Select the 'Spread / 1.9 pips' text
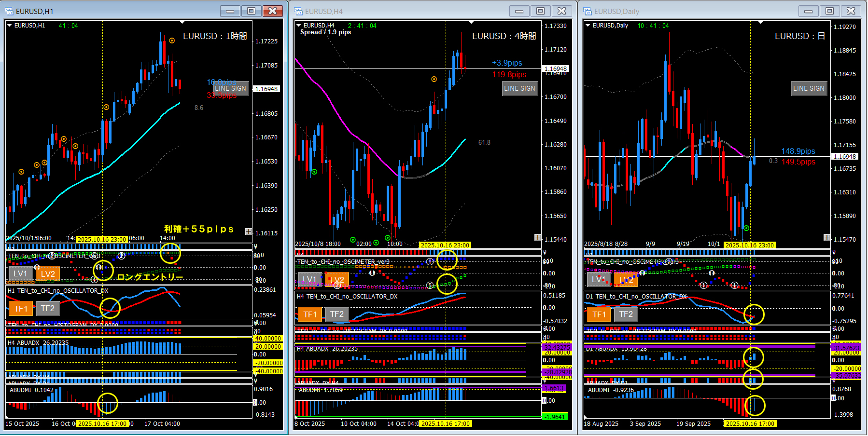868x436 pixels. [x=325, y=32]
